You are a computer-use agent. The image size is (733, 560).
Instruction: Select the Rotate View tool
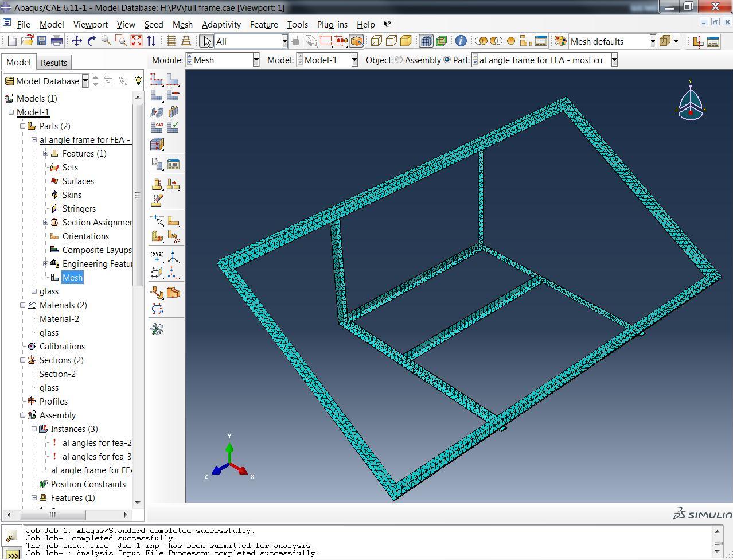pyautogui.click(x=92, y=41)
